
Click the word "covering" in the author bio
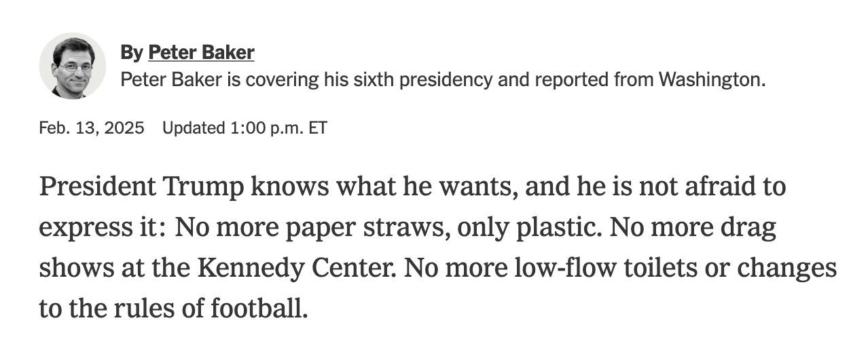281,80
